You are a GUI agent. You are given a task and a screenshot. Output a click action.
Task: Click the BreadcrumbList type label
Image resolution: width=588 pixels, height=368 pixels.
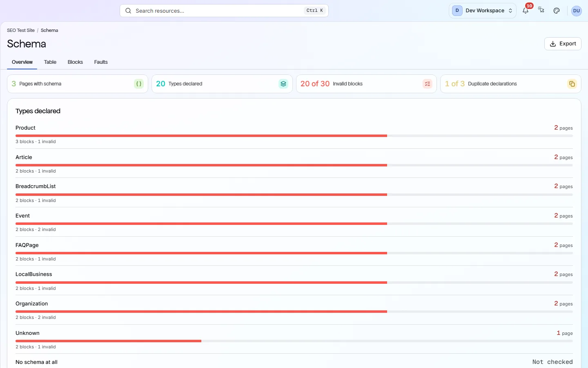(x=36, y=186)
